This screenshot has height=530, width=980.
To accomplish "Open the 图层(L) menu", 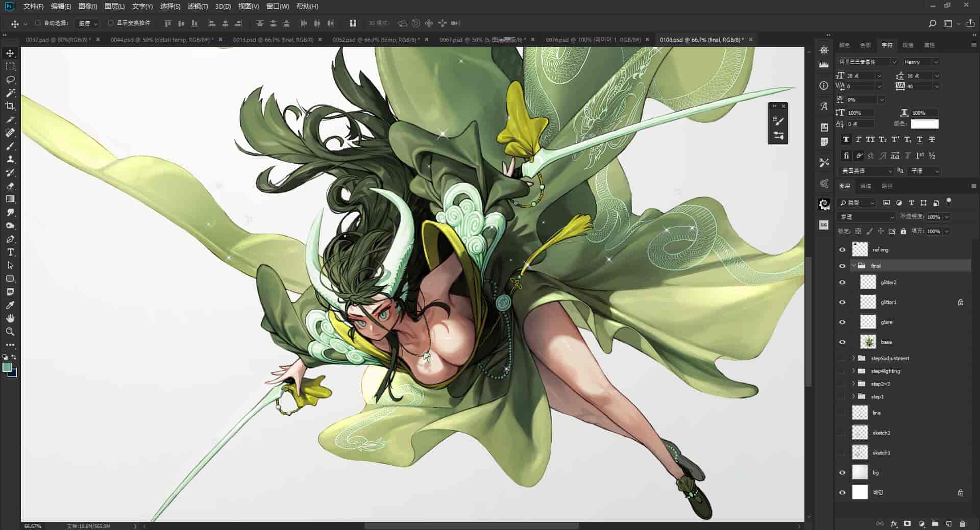I will pos(114,6).
